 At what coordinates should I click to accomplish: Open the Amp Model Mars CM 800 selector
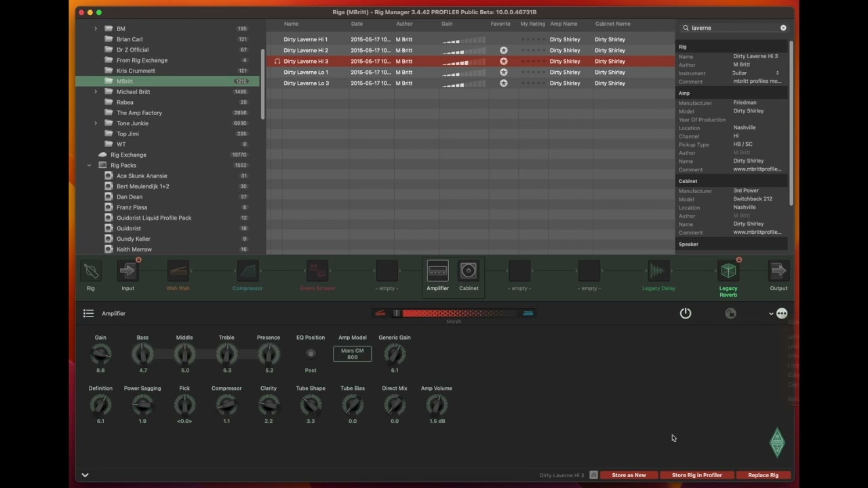[352, 354]
